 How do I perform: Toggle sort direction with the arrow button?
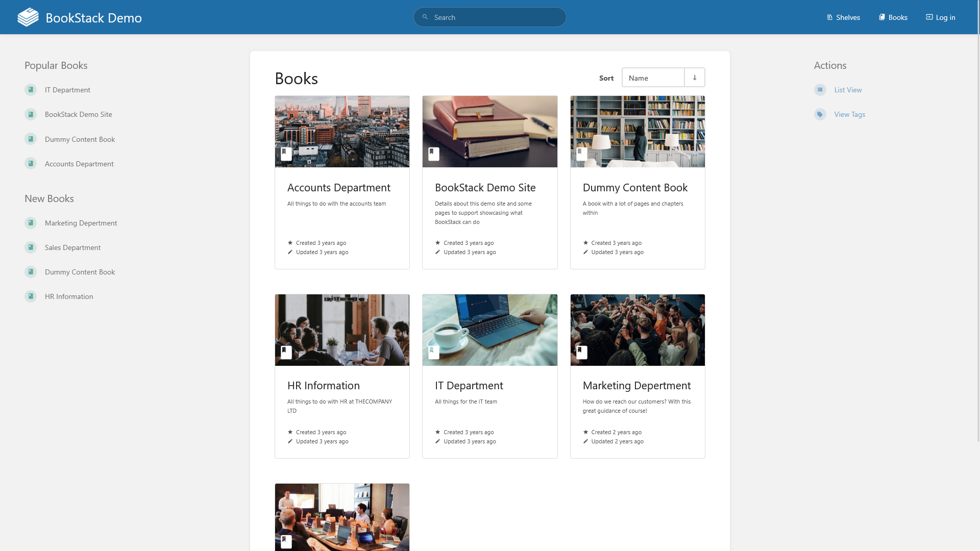(x=695, y=78)
